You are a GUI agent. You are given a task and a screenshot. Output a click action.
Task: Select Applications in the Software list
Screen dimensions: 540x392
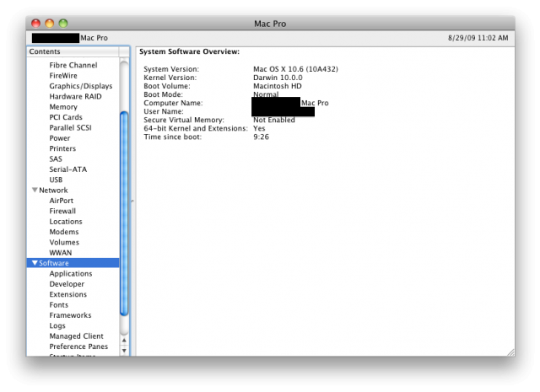(71, 274)
